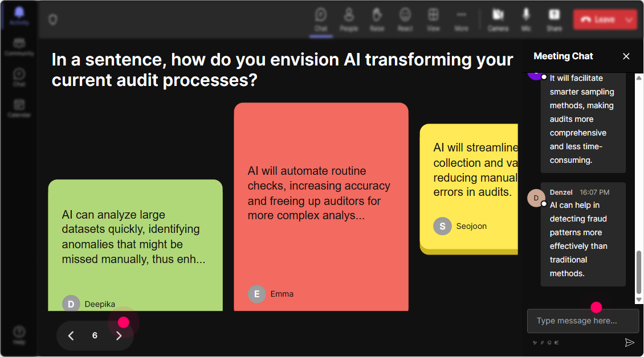Screen dimensions: 644x357
Task: Change the meeting View layout
Action: click(433, 19)
